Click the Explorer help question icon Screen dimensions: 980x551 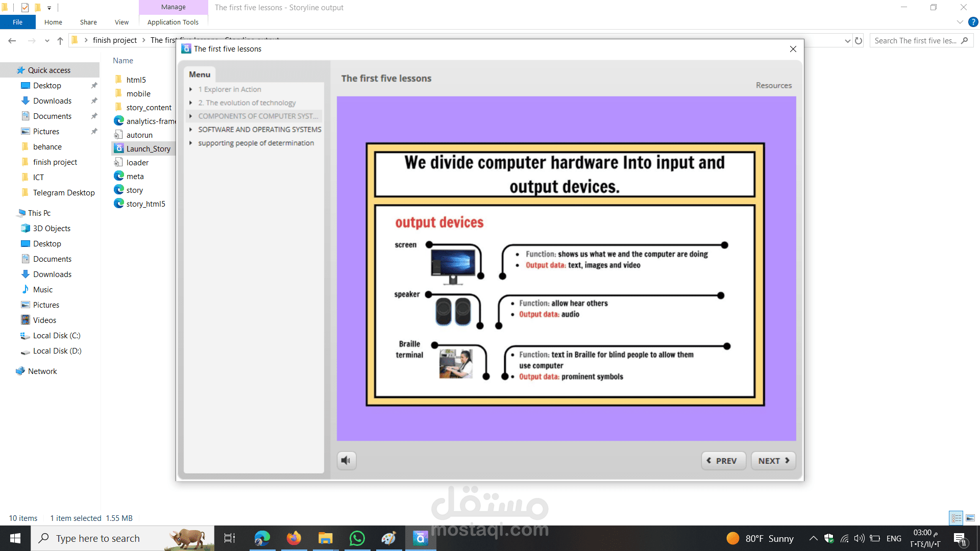click(973, 22)
